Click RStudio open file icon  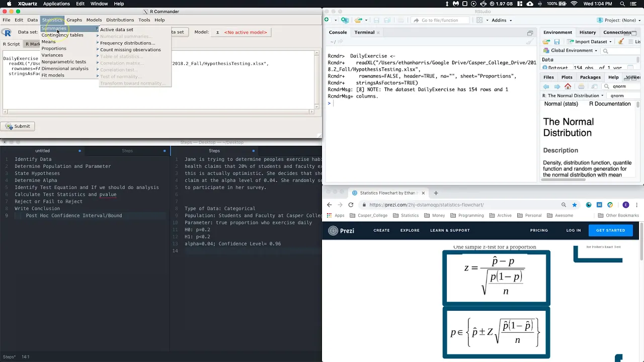(x=358, y=20)
